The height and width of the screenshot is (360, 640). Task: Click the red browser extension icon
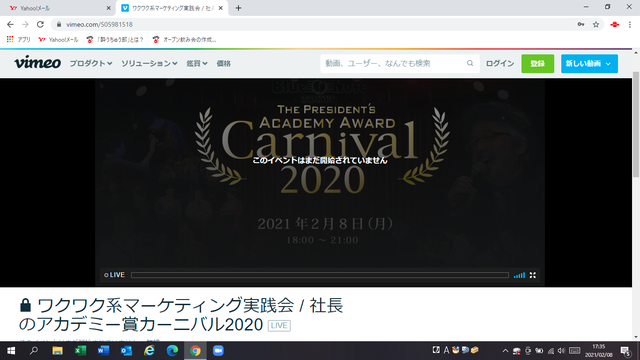[614, 24]
